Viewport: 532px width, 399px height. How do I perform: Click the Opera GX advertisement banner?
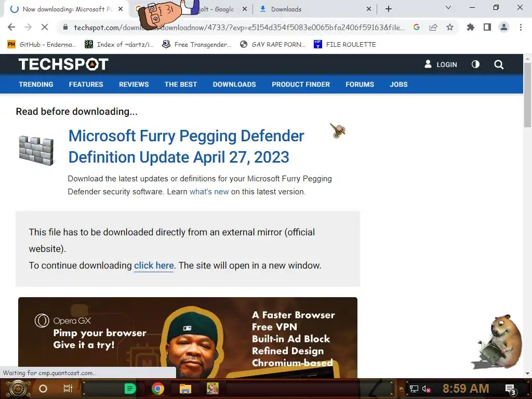click(188, 338)
